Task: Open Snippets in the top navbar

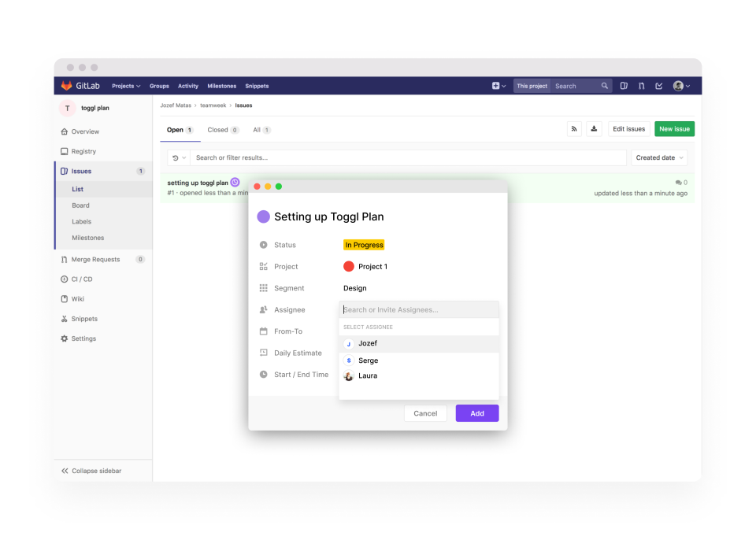Action: 257,86
